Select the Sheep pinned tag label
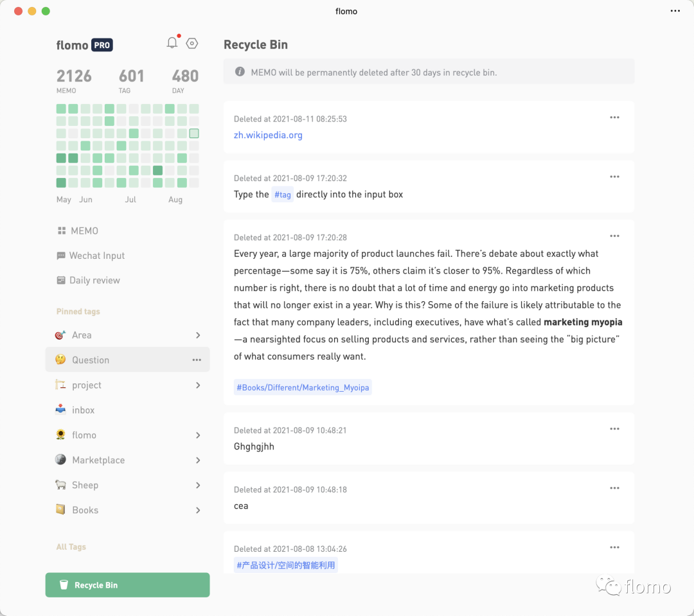 (x=85, y=486)
